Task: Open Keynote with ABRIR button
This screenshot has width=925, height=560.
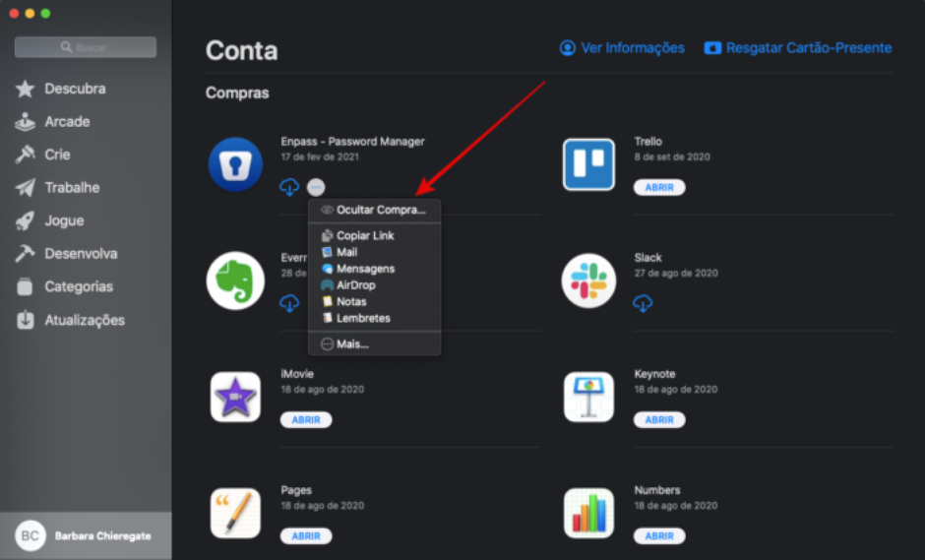Action: tap(659, 419)
